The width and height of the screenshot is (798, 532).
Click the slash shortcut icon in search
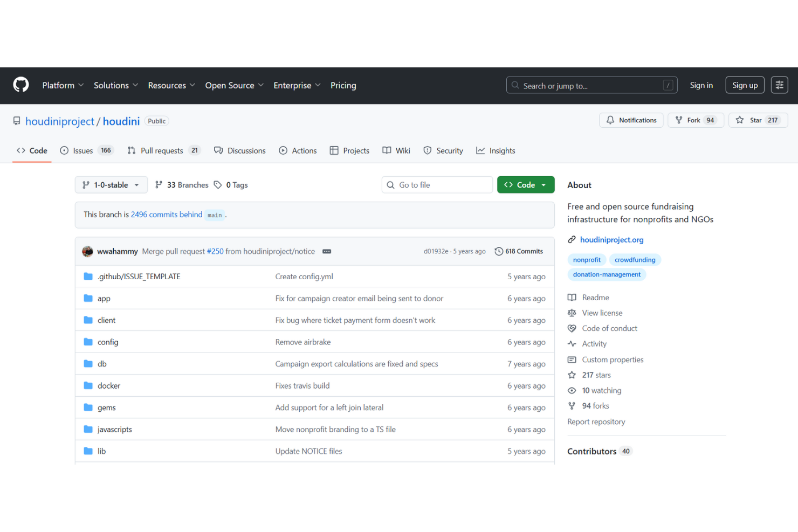pyautogui.click(x=668, y=85)
